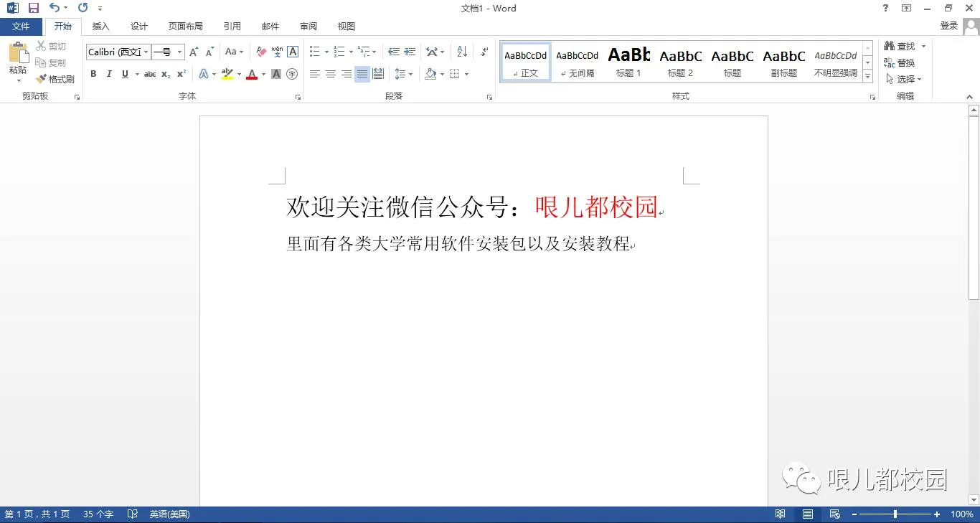Open Word Help question mark
This screenshot has width=980, height=523.
pyautogui.click(x=885, y=8)
